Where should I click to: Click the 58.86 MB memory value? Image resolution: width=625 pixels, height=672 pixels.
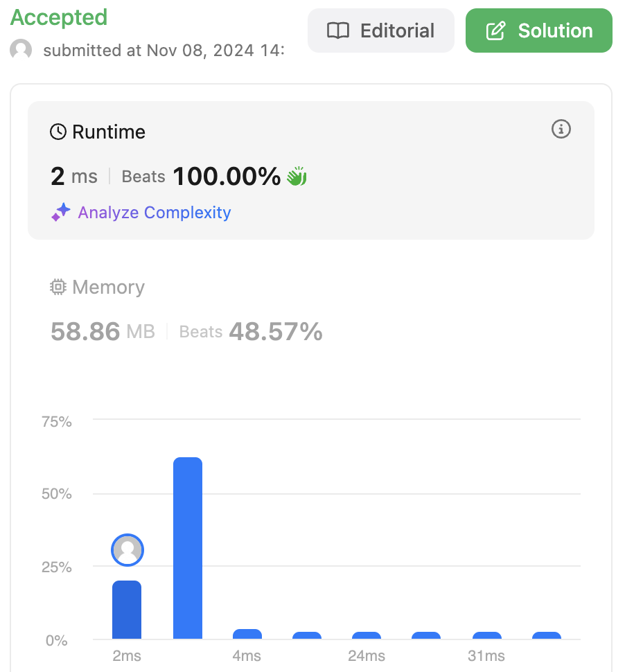coord(103,332)
